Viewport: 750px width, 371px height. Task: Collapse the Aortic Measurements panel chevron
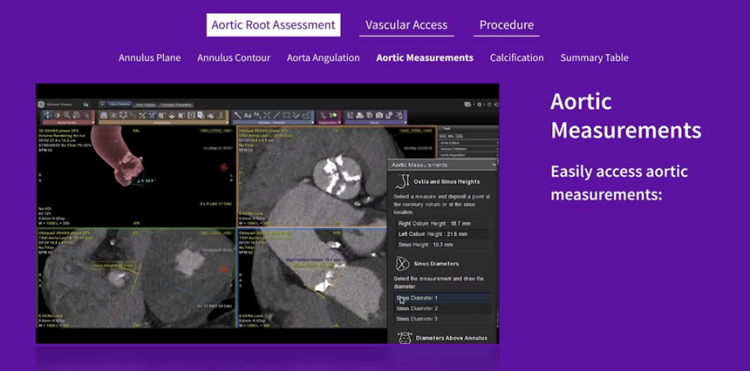(x=494, y=164)
